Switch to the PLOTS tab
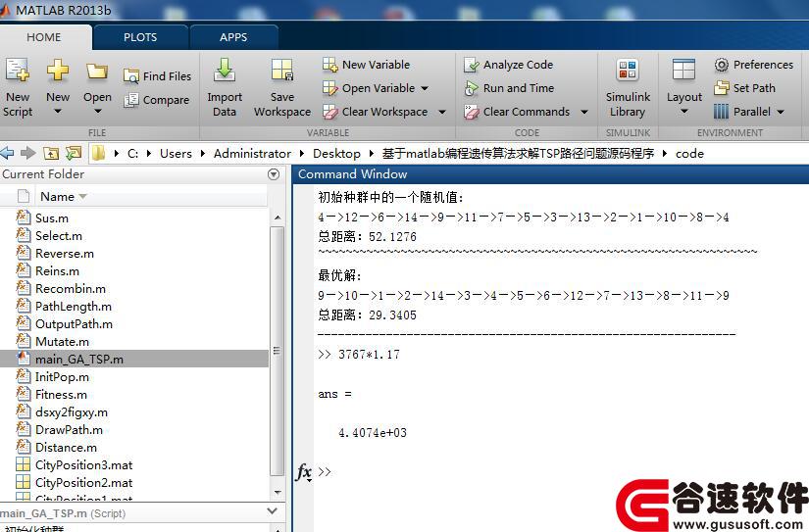The width and height of the screenshot is (809, 532). tap(140, 37)
